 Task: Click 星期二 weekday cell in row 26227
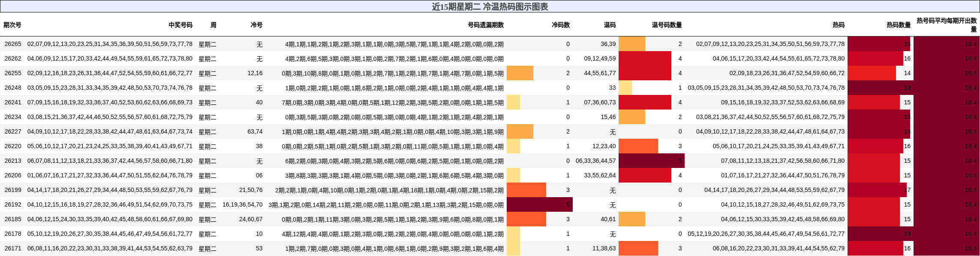tap(207, 131)
